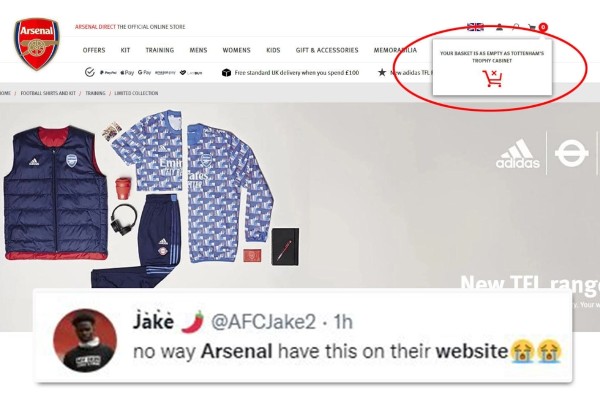Follow the Football Shirts and Kit breadcrumb
Image resolution: width=600 pixels, height=395 pixels.
pyautogui.click(x=48, y=93)
